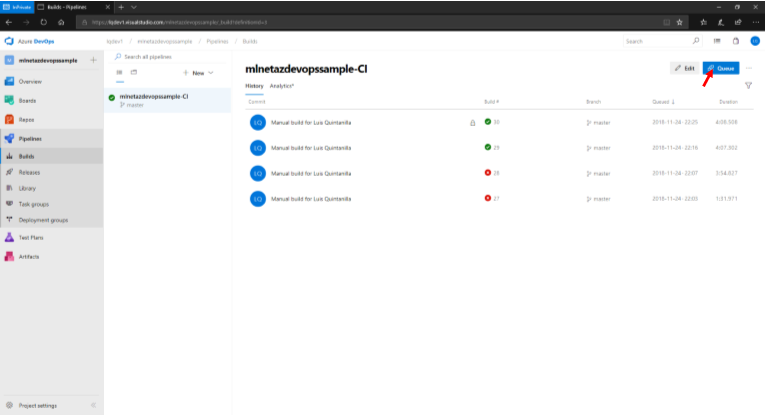Open the more options ellipsis menu

[749, 68]
